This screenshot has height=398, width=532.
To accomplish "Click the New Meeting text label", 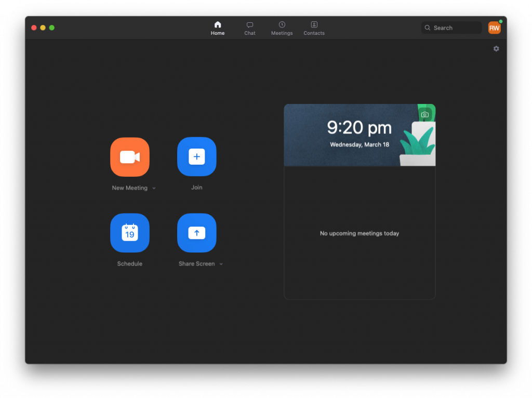I will point(129,188).
